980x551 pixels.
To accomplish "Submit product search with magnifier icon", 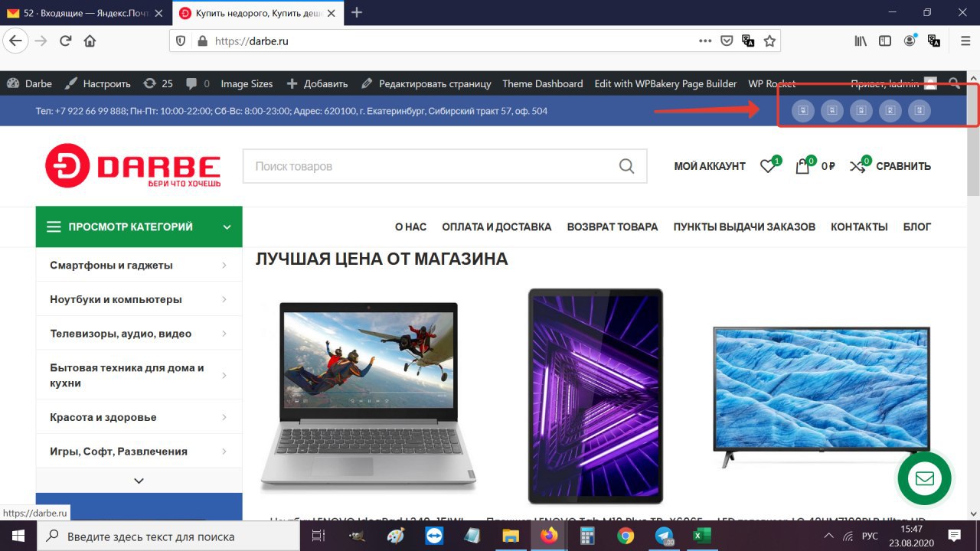I will coord(626,166).
